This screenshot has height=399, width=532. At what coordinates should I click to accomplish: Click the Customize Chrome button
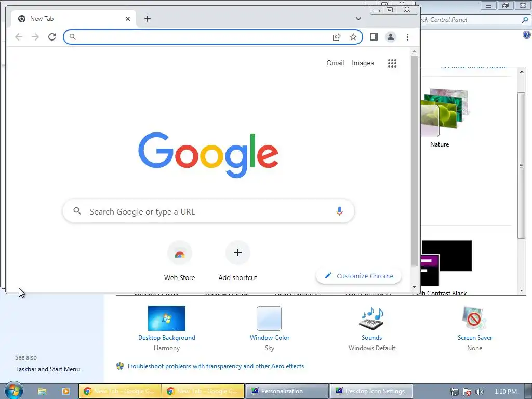click(x=359, y=276)
